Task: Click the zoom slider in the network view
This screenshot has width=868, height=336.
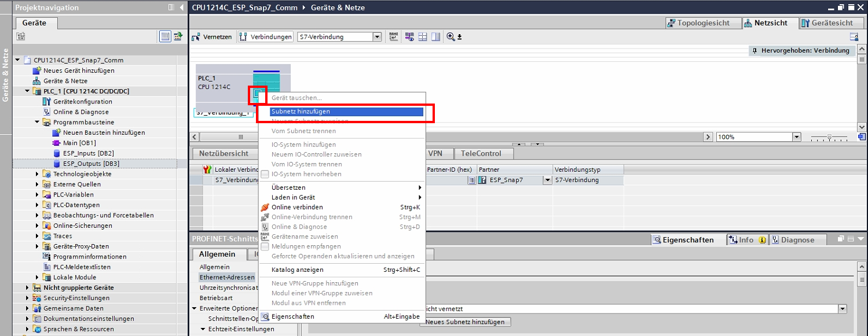Action: click(x=830, y=137)
